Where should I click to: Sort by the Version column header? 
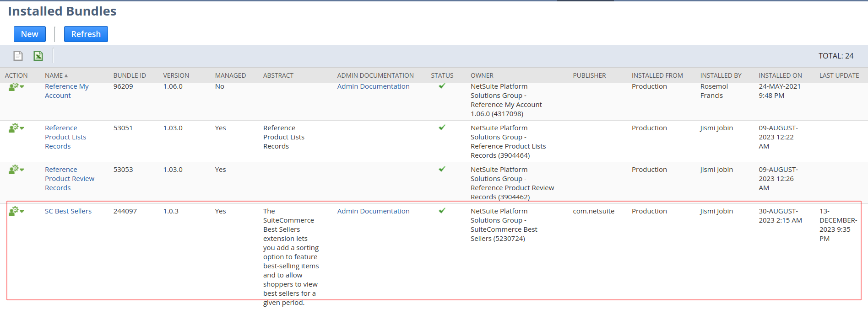pos(176,75)
